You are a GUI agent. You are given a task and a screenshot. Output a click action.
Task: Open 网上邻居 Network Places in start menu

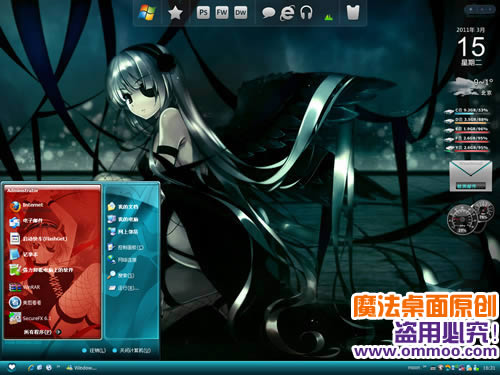click(123, 231)
